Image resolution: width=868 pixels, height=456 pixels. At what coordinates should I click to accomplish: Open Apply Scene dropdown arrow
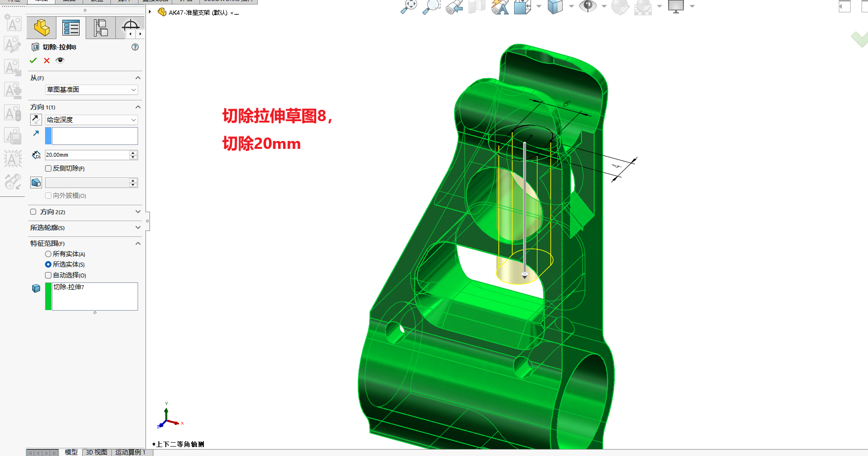coord(659,6)
